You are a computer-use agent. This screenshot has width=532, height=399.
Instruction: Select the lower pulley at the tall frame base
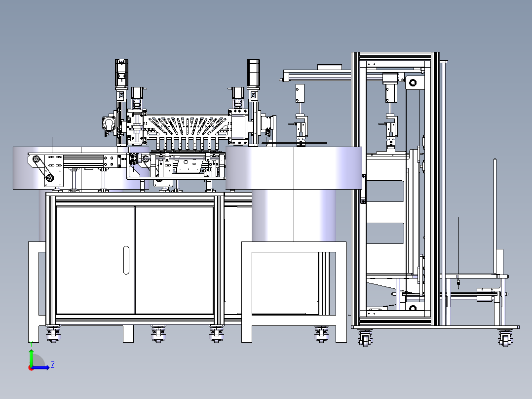click(413, 308)
